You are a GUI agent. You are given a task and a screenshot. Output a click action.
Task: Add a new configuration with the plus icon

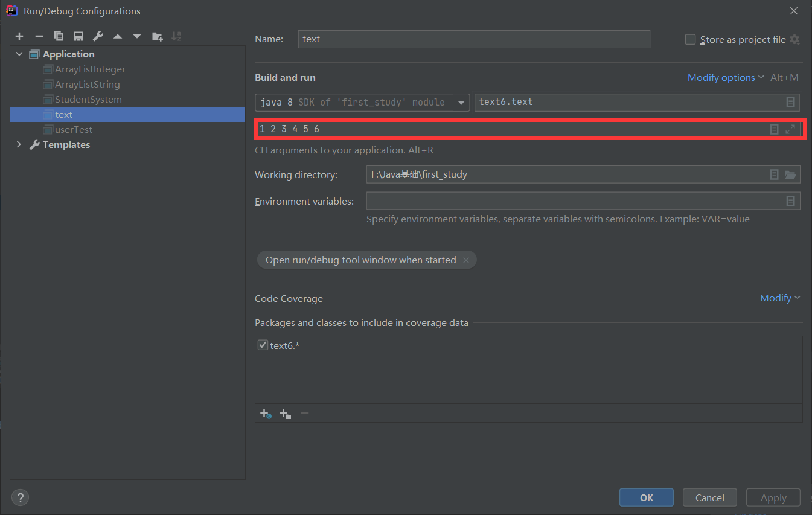[19, 36]
